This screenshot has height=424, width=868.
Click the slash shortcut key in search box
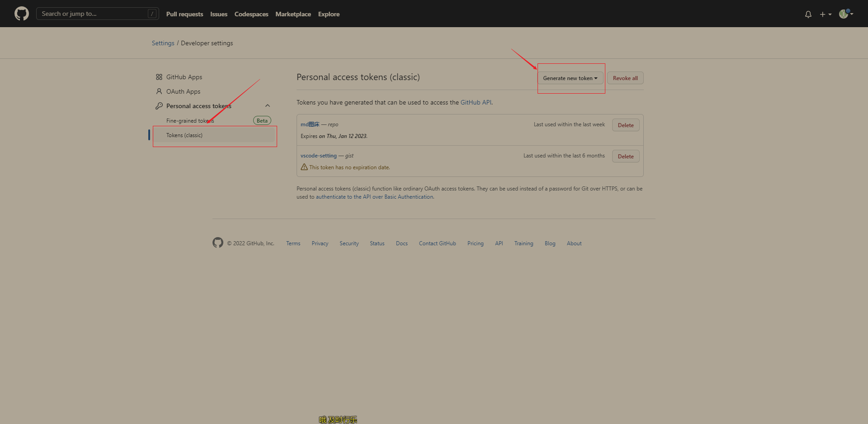pos(152,14)
